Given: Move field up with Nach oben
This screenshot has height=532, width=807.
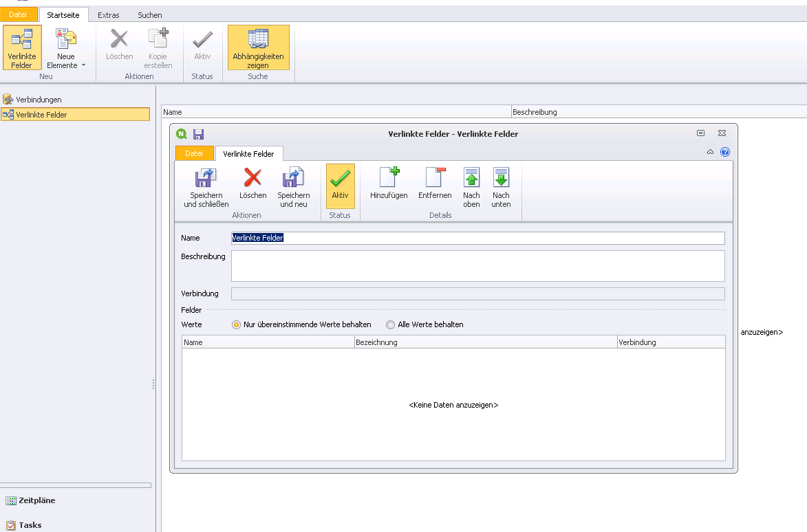Looking at the screenshot, I should (471, 179).
